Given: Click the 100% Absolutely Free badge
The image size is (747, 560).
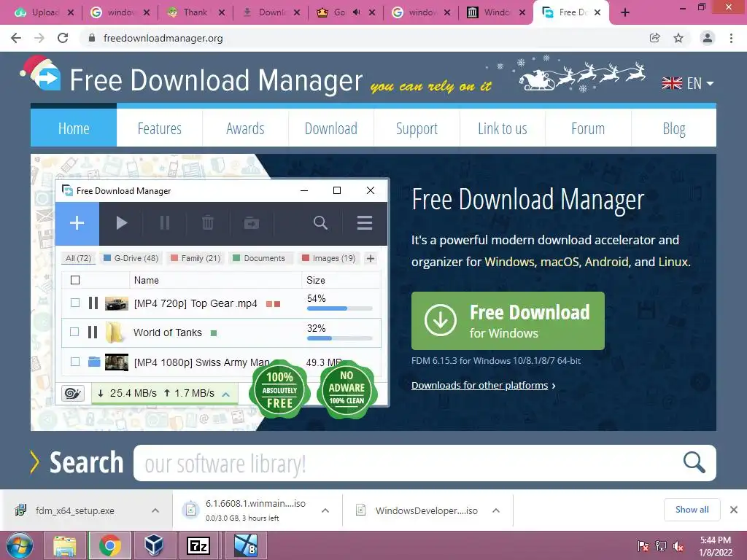Looking at the screenshot, I should 279,390.
